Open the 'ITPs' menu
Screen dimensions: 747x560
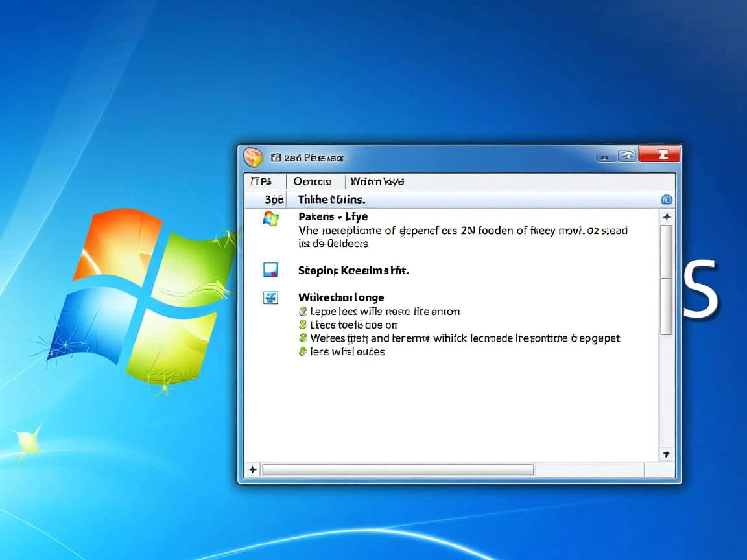click(x=262, y=181)
